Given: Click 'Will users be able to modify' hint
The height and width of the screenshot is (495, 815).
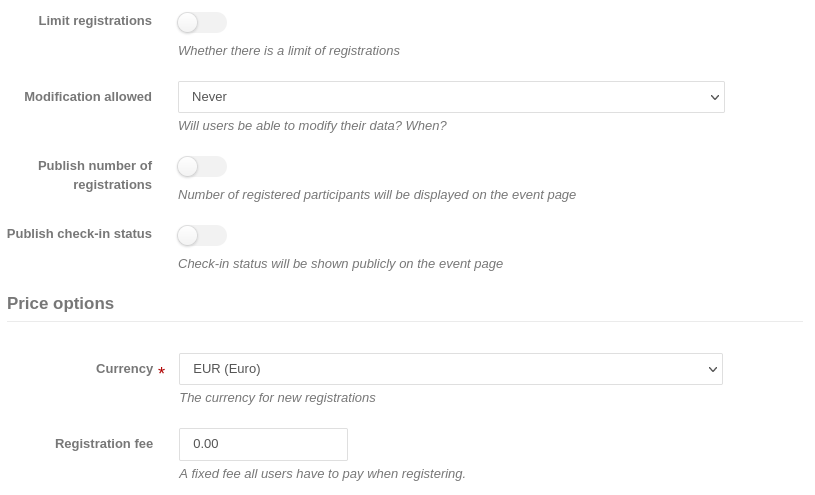Looking at the screenshot, I should click(x=312, y=126).
